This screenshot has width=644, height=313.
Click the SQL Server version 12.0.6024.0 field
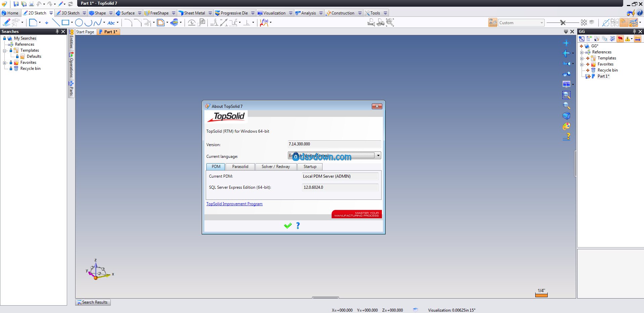click(x=340, y=187)
